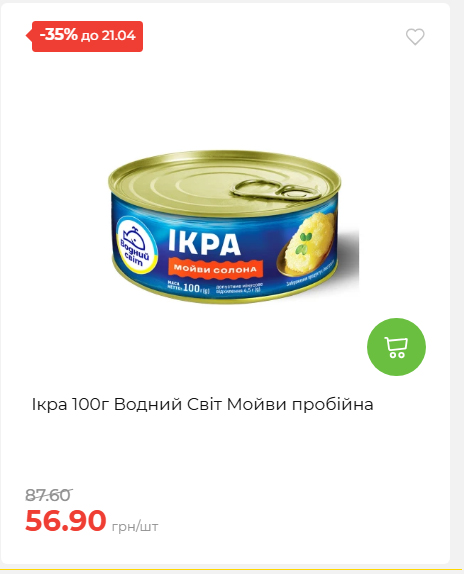Click the large ІКРА text on can
This screenshot has height=574, width=464.
click(x=204, y=243)
